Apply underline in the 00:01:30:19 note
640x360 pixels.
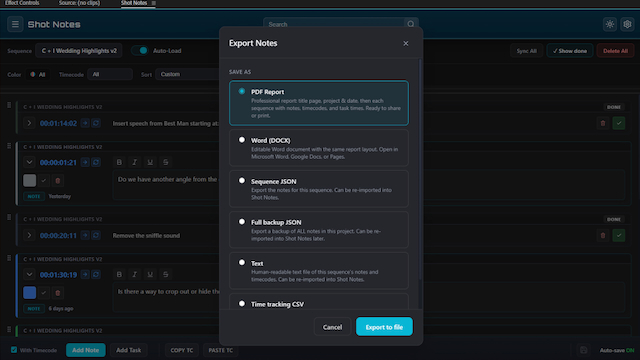click(x=150, y=275)
